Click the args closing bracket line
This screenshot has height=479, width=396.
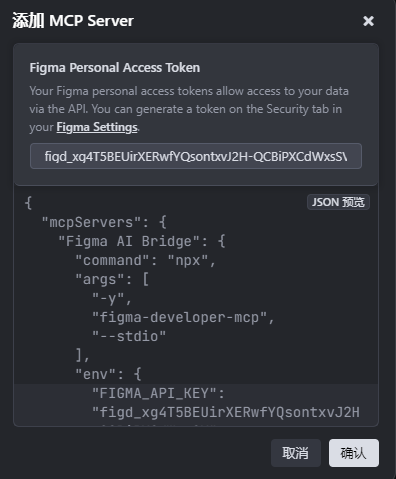[x=82, y=355]
